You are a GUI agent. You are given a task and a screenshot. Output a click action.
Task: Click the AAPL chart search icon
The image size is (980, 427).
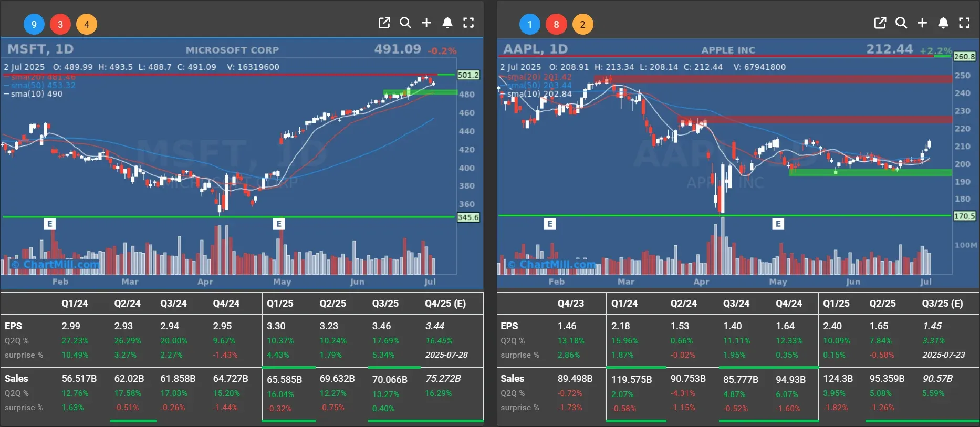(x=901, y=23)
